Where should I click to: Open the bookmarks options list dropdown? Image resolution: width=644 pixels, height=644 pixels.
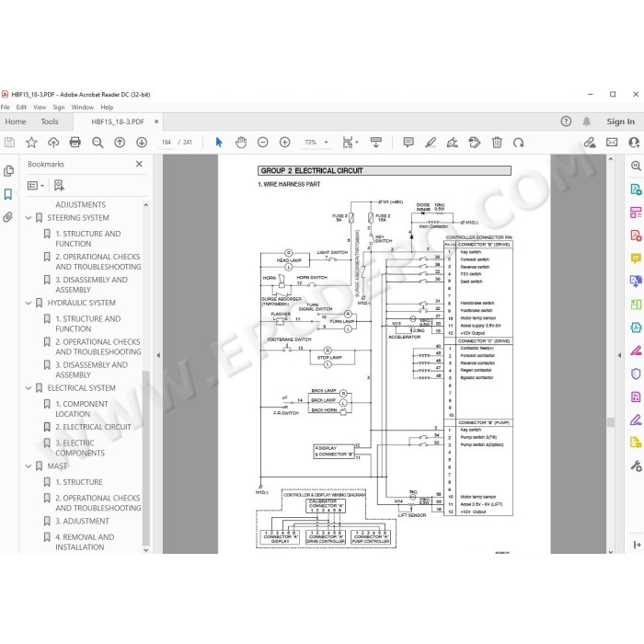[36, 186]
